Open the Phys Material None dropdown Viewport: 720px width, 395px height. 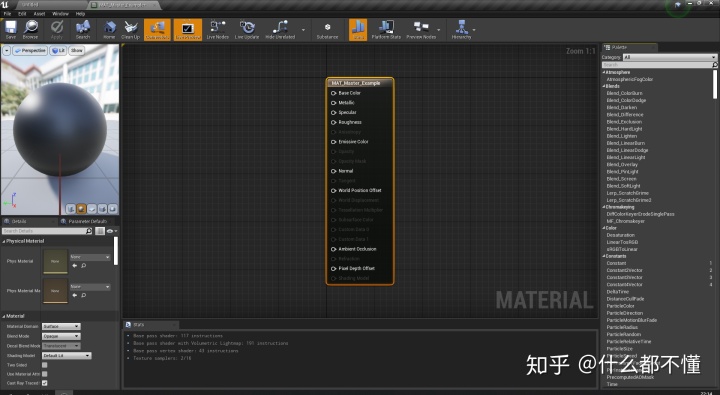pyautogui.click(x=90, y=257)
